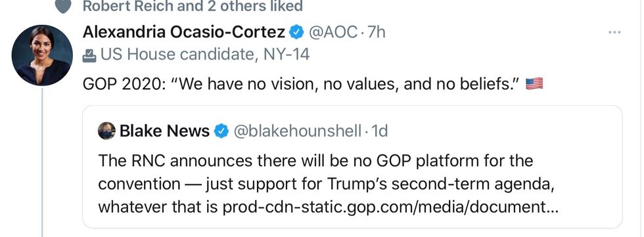Click the heart icon beside liked notice

(63, 6)
